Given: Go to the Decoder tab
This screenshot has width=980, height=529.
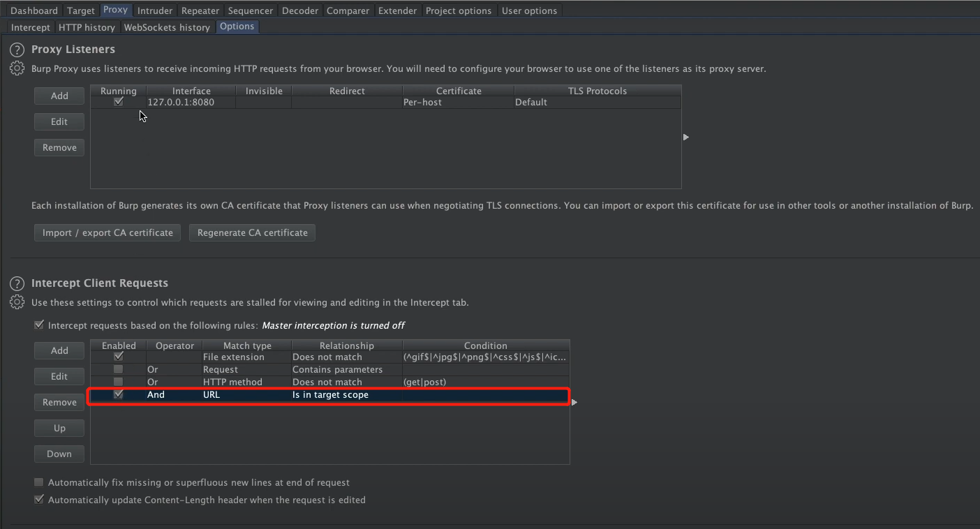Looking at the screenshot, I should 300,10.
